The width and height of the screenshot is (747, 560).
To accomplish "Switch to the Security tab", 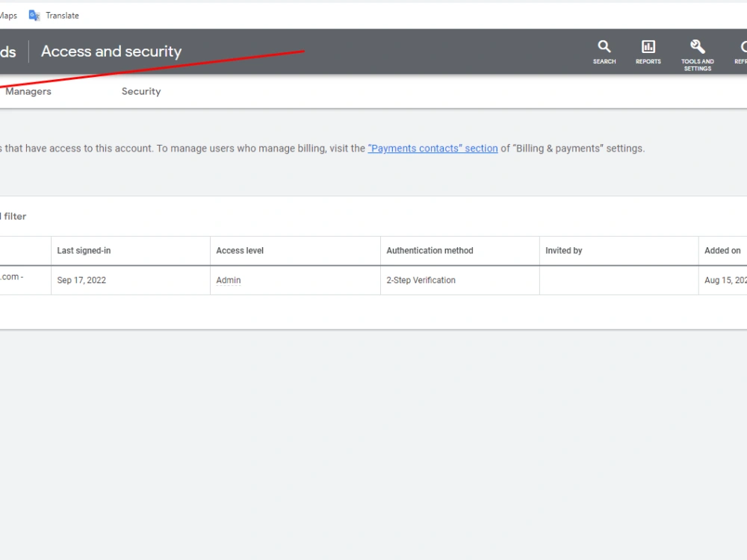I will (x=141, y=91).
